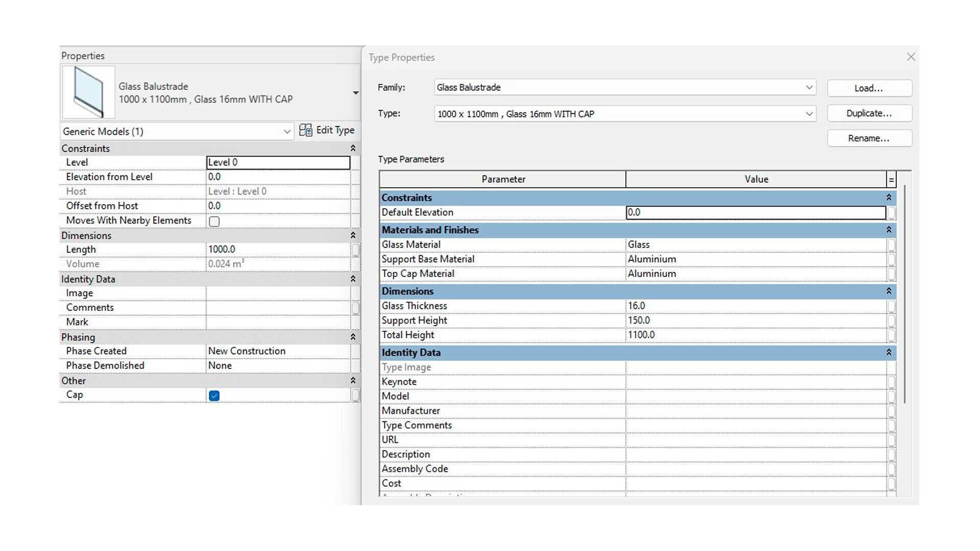Click the Duplicate button
The image size is (980, 551).
(869, 113)
